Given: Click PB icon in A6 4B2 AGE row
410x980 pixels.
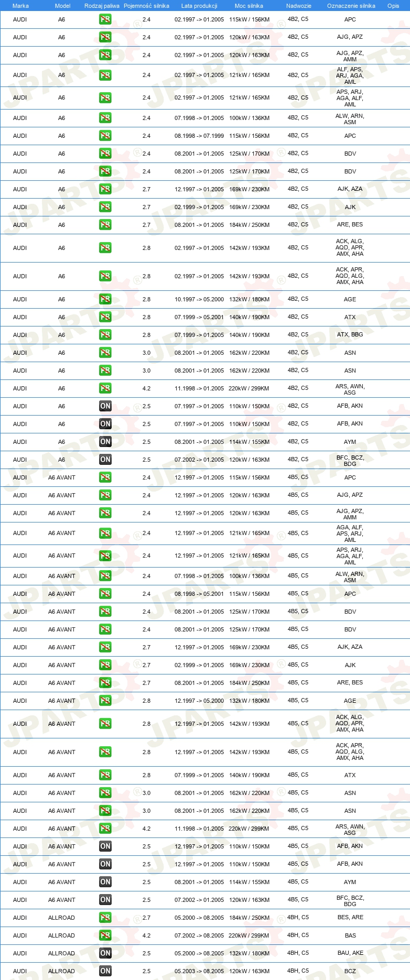Looking at the screenshot, I should 105,299.
